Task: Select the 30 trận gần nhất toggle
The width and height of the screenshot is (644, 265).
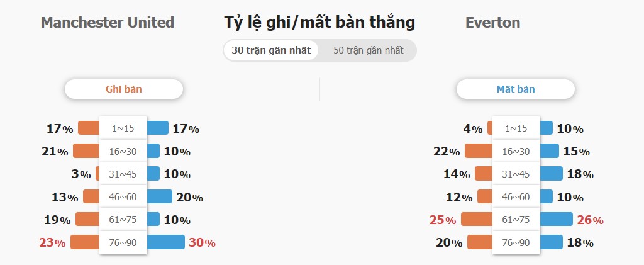Action: pos(271,50)
